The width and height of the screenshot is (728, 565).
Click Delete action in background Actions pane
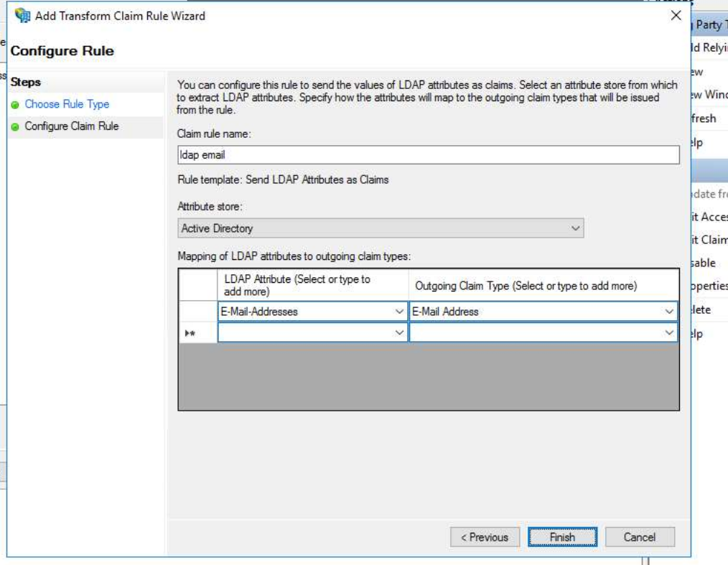tap(702, 310)
